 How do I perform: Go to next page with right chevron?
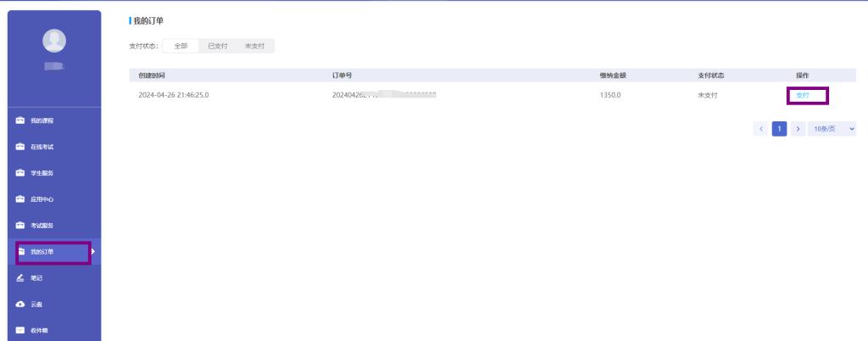click(x=798, y=129)
